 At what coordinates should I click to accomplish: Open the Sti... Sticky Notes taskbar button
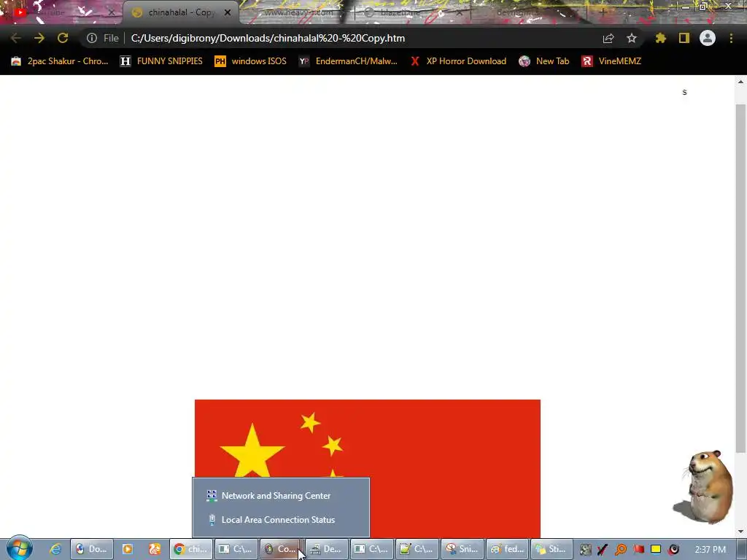(x=553, y=549)
